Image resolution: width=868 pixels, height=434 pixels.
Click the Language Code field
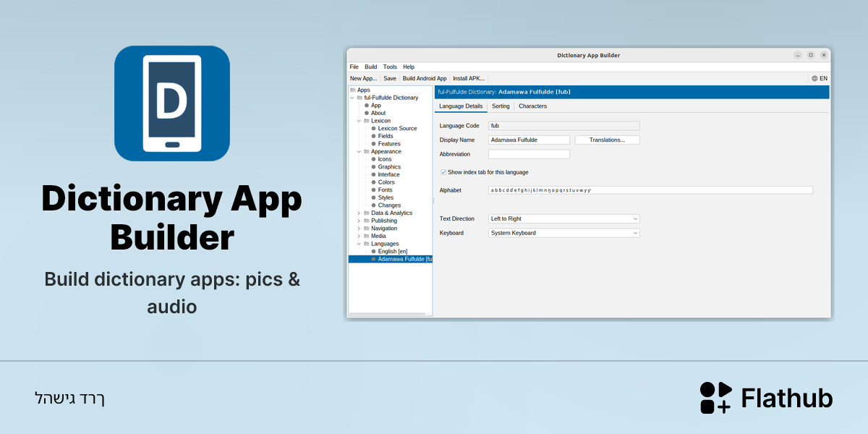563,126
